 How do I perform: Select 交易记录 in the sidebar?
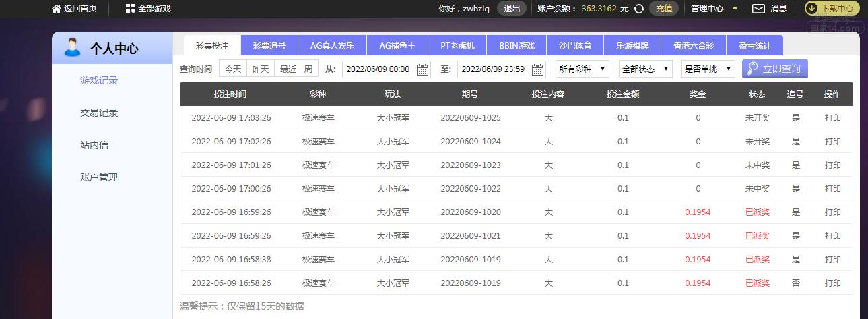(x=99, y=113)
